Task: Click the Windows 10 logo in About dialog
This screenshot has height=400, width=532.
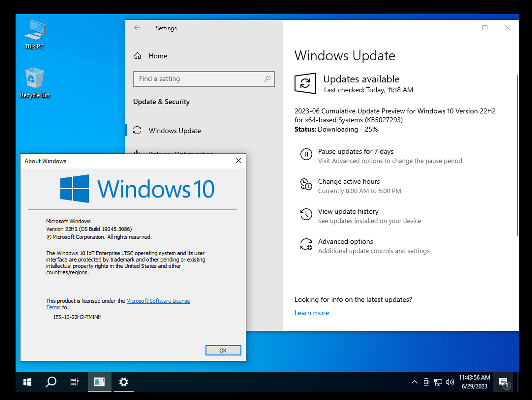Action: 137,189
